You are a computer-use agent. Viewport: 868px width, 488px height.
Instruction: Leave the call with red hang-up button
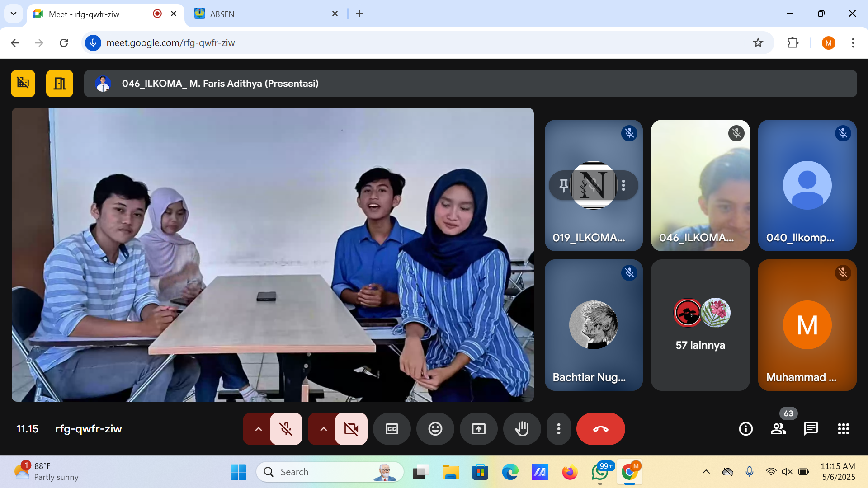(x=600, y=429)
